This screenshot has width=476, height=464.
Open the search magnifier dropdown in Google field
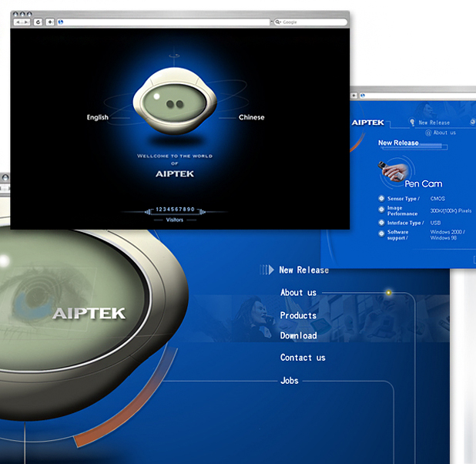[x=277, y=22]
